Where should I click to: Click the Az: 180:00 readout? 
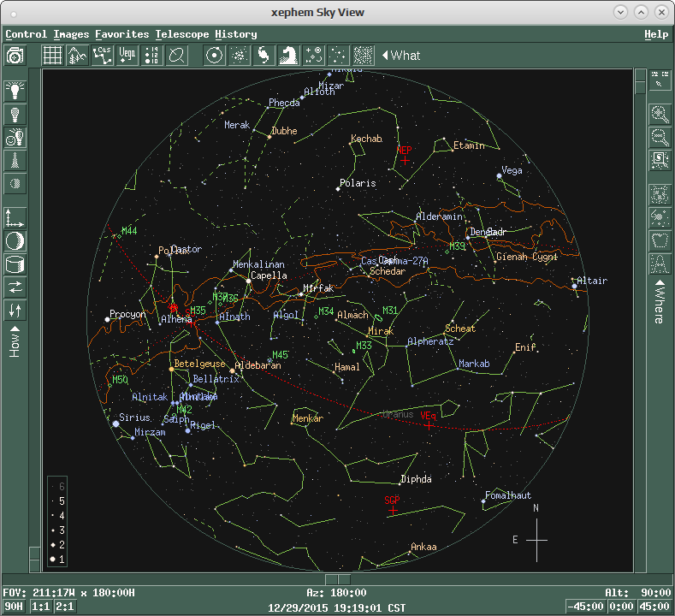(336, 593)
